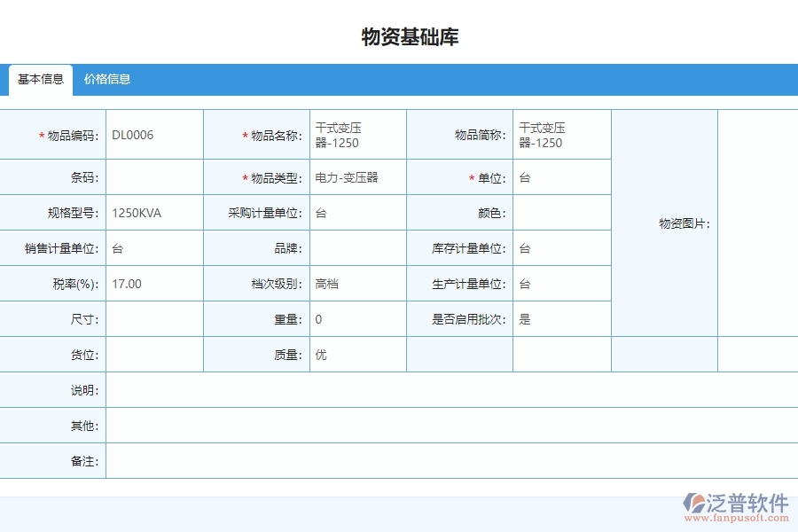Screen dimensions: 798x532
Task: Click the 物资图片 upload area
Action: click(x=664, y=226)
